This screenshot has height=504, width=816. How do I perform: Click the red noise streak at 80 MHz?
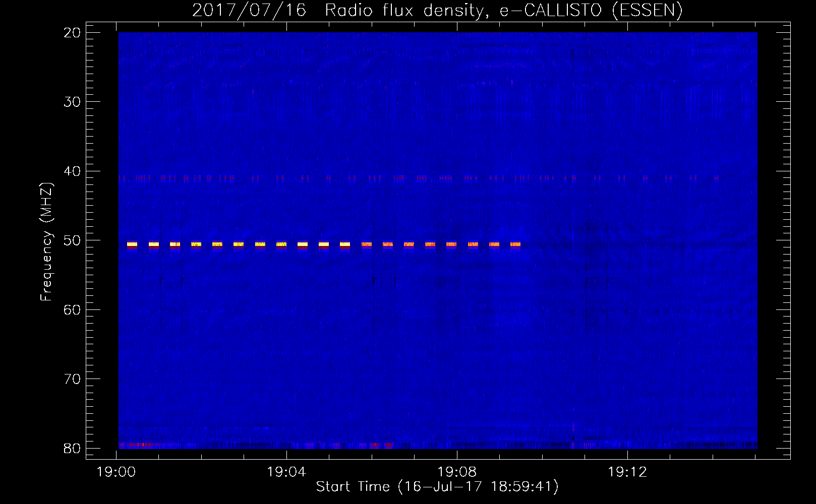pos(135,445)
